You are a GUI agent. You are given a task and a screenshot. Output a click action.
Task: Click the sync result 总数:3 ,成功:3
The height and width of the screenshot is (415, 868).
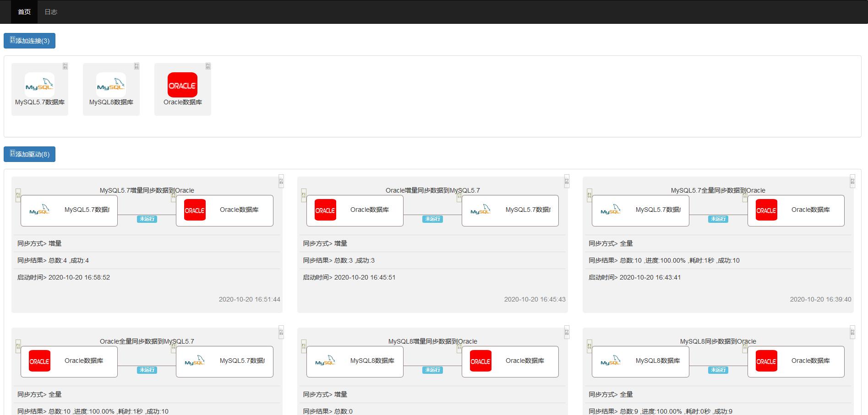(x=355, y=260)
